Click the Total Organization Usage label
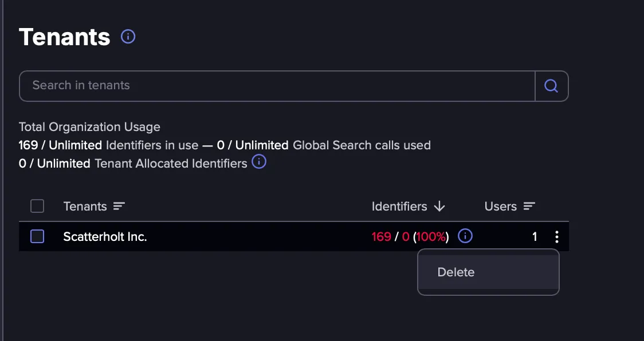The width and height of the screenshot is (644, 341). [89, 127]
